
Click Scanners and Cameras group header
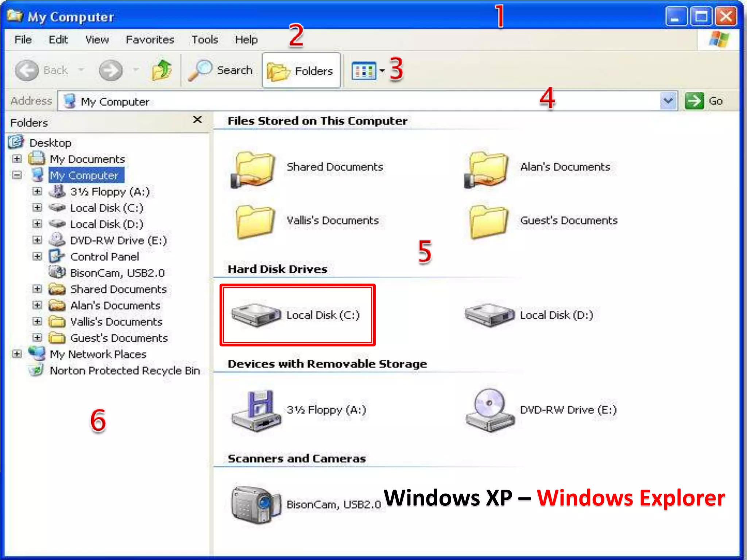[297, 459]
